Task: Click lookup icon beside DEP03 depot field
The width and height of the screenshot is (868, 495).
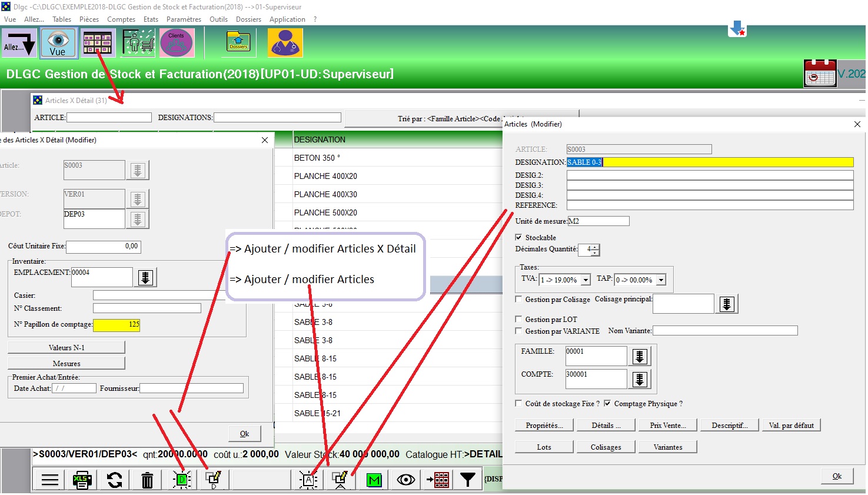Action: tap(138, 219)
